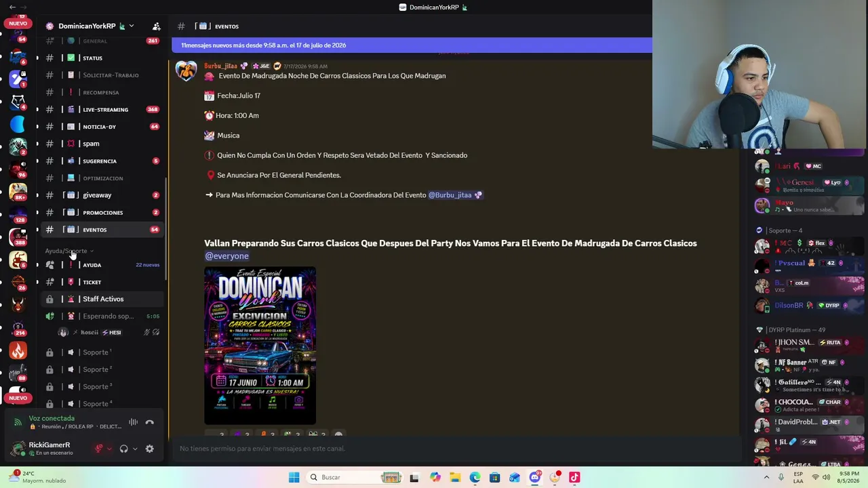Open the NOTICIA-DY channel
The height and width of the screenshot is (488, 868).
(x=102, y=127)
